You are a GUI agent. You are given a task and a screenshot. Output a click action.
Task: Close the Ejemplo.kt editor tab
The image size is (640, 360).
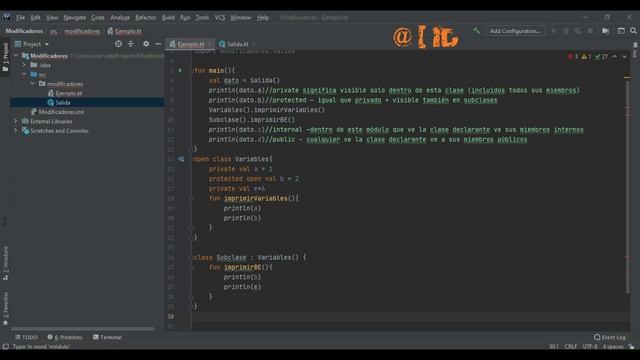click(210, 44)
